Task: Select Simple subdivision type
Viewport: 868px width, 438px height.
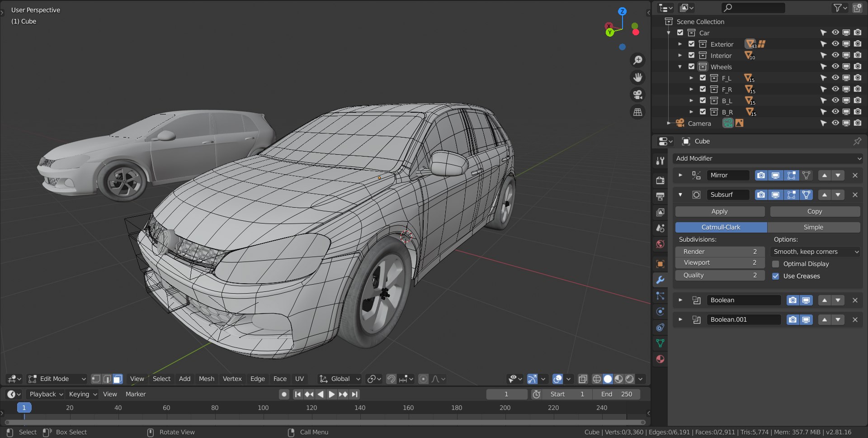Action: [813, 227]
